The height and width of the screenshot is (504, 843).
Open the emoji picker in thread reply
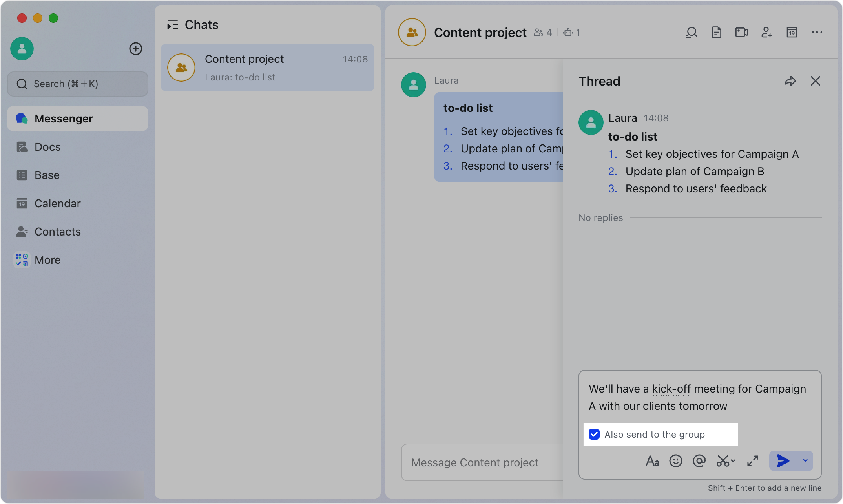coord(676,461)
